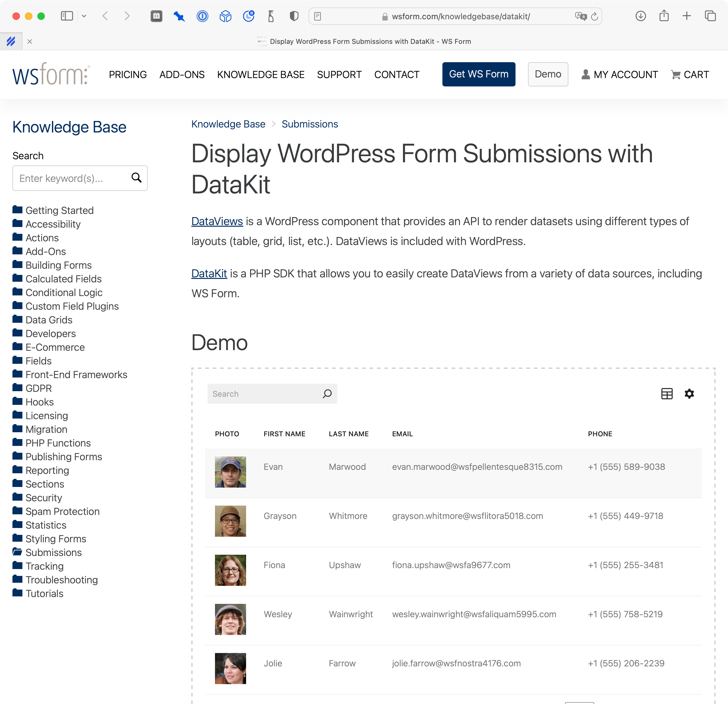
Task: Click Jolie Farrow's photo thumbnail
Action: pyautogui.click(x=230, y=668)
